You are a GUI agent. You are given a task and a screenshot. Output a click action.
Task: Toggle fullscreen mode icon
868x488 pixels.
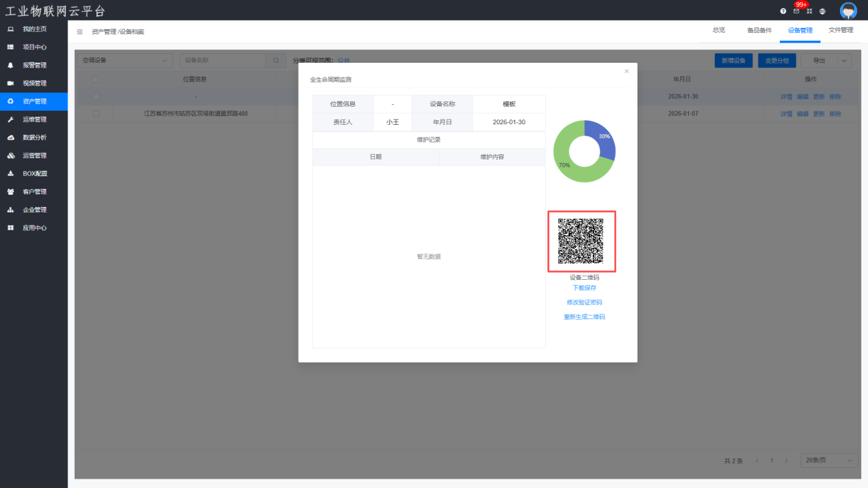tap(809, 11)
